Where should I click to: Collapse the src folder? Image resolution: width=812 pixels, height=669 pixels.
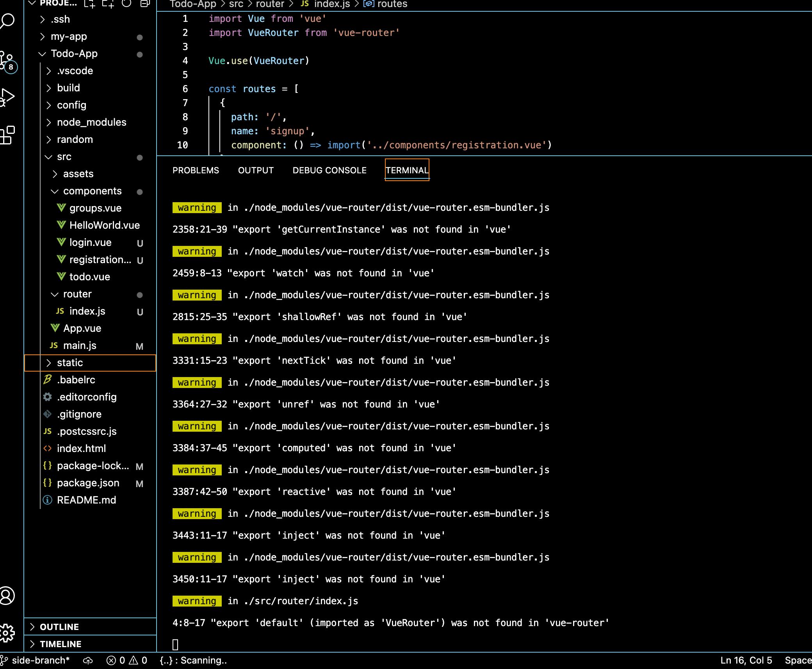90,157
